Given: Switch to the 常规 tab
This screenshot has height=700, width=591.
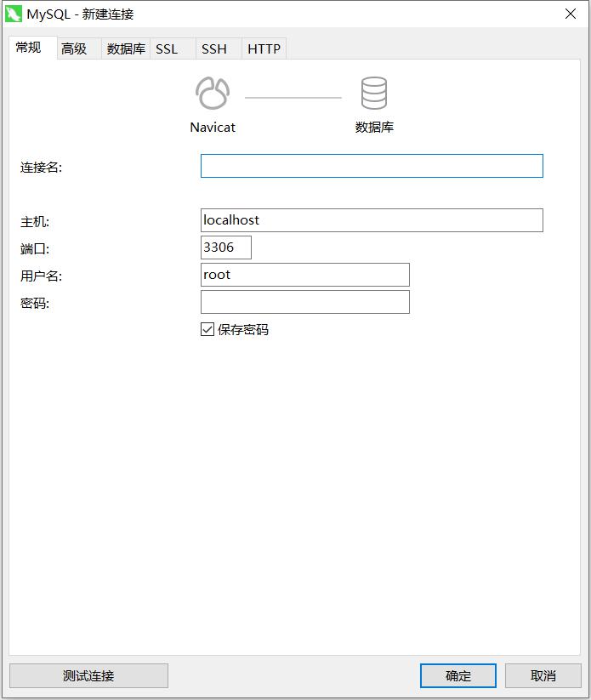Looking at the screenshot, I should [x=32, y=48].
